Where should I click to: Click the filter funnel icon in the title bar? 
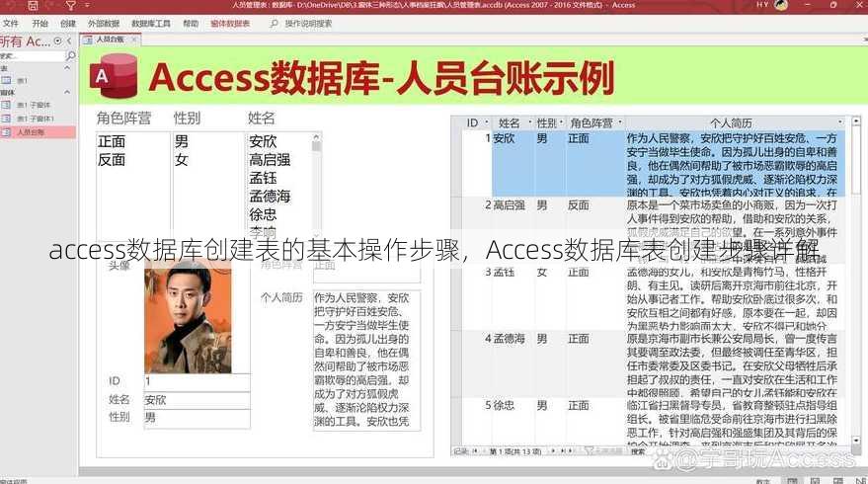pyautogui.click(x=71, y=6)
